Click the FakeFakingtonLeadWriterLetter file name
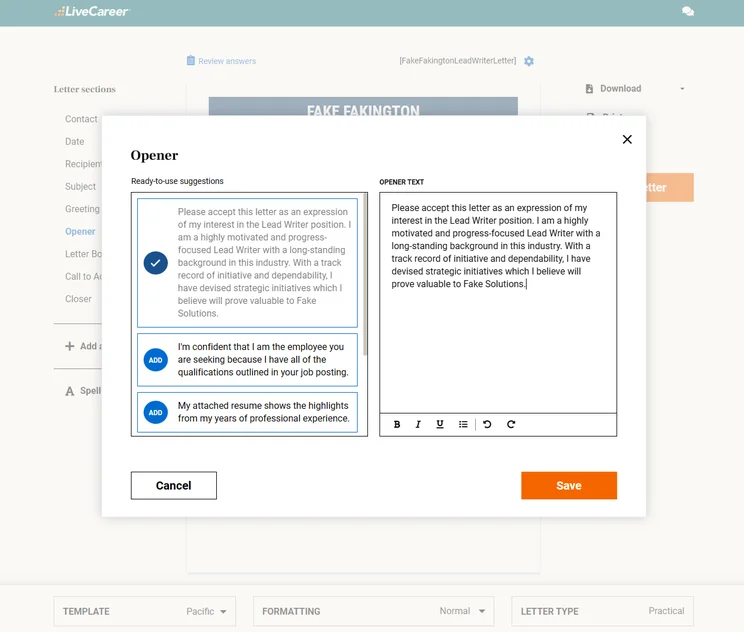The width and height of the screenshot is (744, 632). pyautogui.click(x=458, y=61)
